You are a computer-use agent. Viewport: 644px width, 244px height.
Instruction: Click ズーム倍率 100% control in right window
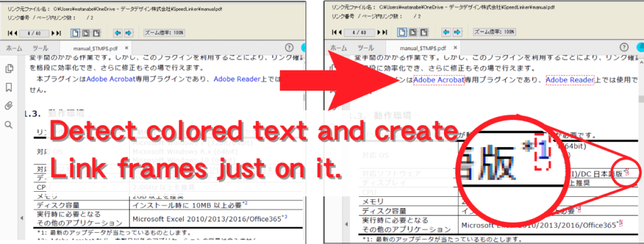(x=494, y=31)
